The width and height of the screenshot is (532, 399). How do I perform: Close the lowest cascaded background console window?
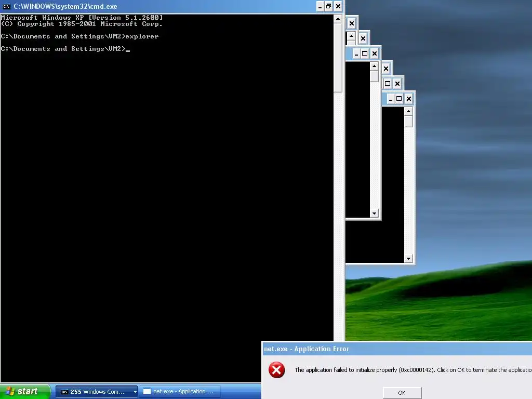click(409, 99)
